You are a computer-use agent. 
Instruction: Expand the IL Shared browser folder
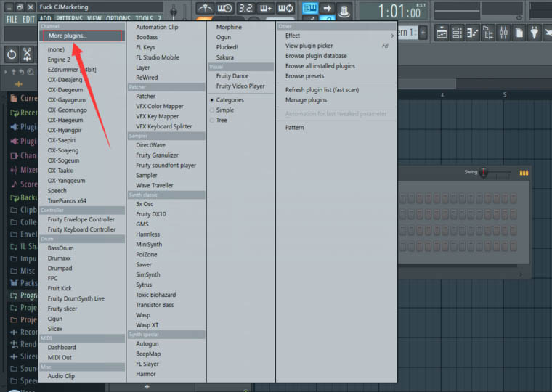click(23, 246)
